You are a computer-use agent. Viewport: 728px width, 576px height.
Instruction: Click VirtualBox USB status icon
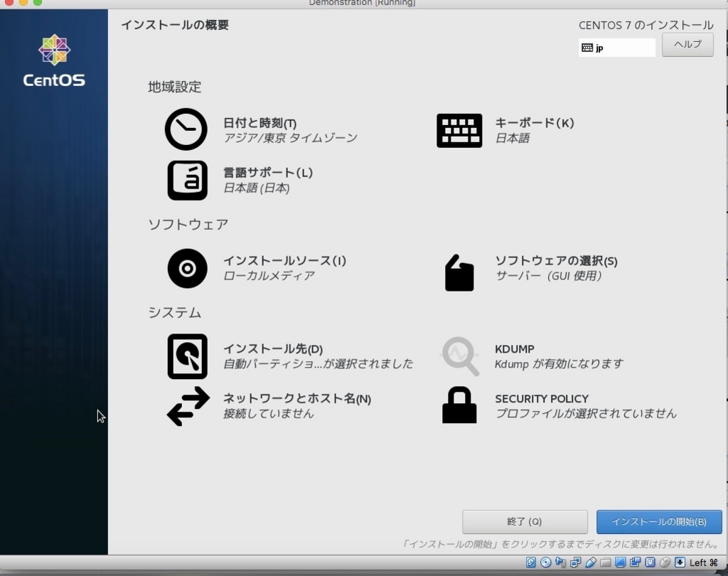tap(590, 562)
